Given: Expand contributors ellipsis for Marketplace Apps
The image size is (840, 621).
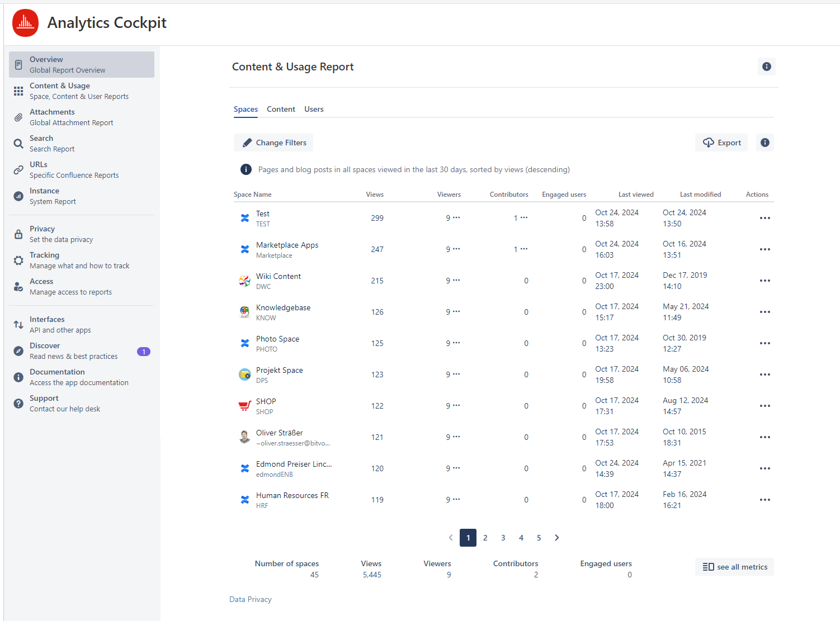Looking at the screenshot, I should click(524, 249).
